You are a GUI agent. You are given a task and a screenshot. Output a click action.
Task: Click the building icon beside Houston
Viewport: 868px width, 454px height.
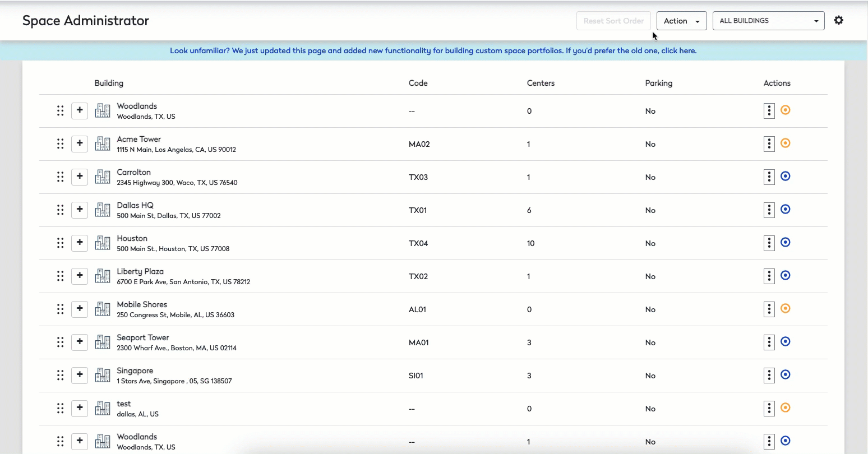(103, 243)
